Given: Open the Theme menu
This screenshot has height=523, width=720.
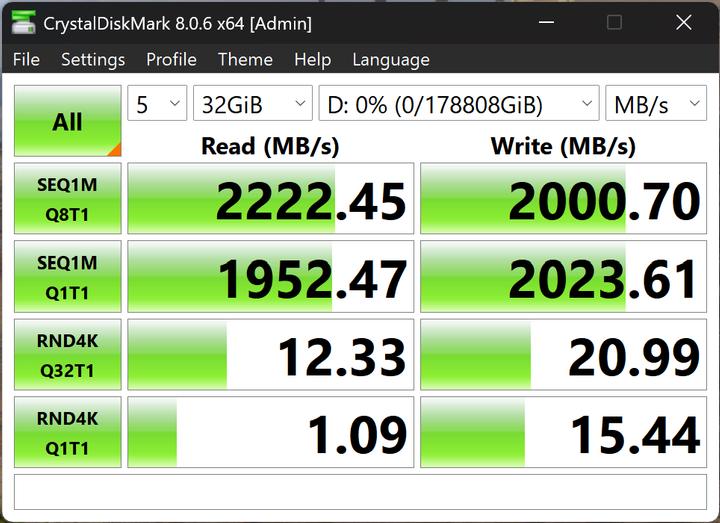Looking at the screenshot, I should point(245,59).
